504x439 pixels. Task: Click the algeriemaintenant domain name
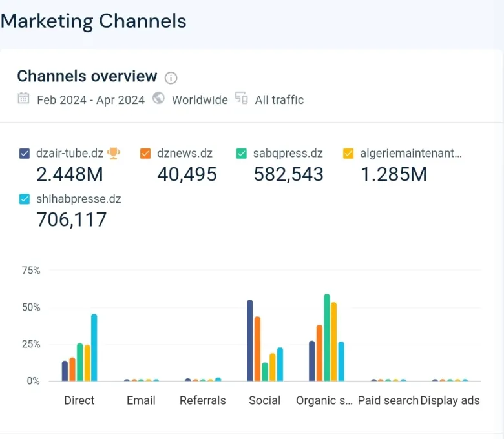(411, 153)
